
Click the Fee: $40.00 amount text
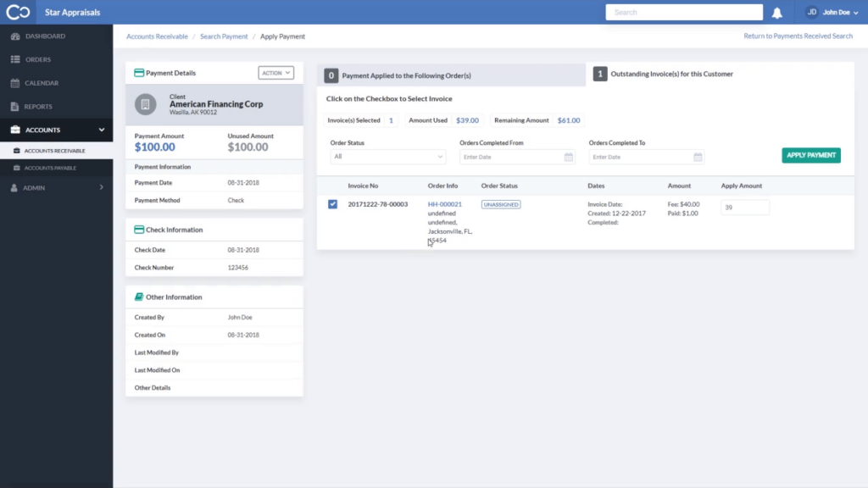click(683, 204)
